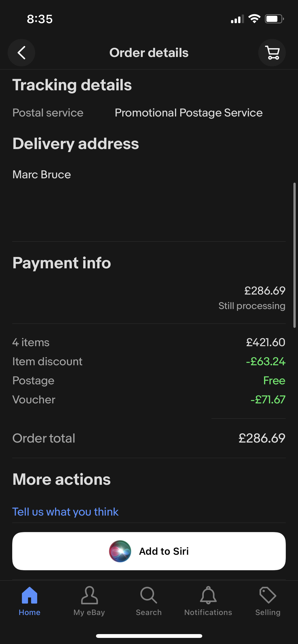This screenshot has height=644, width=298.
Task: Tap the battery indicator in status bar
Action: [x=274, y=19]
